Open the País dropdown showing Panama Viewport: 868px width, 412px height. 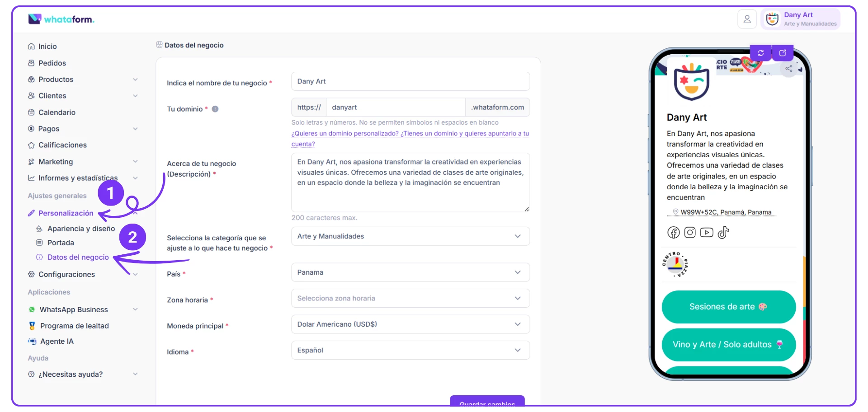[410, 272]
